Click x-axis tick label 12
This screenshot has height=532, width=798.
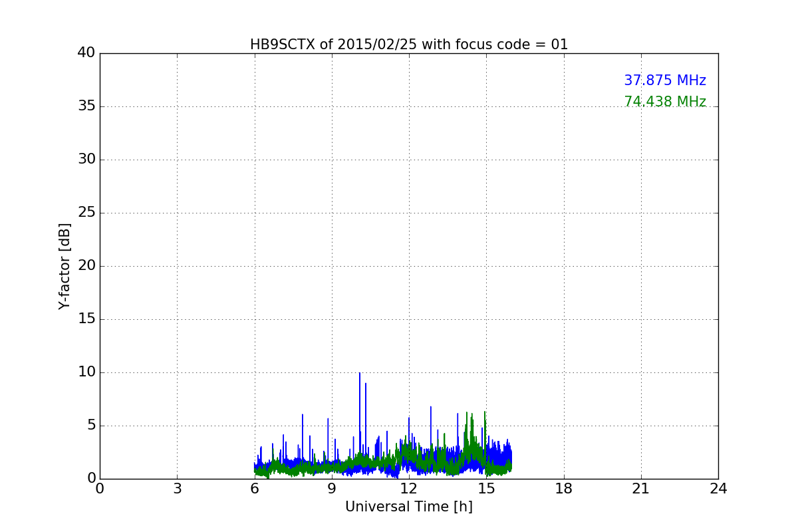pos(409,489)
